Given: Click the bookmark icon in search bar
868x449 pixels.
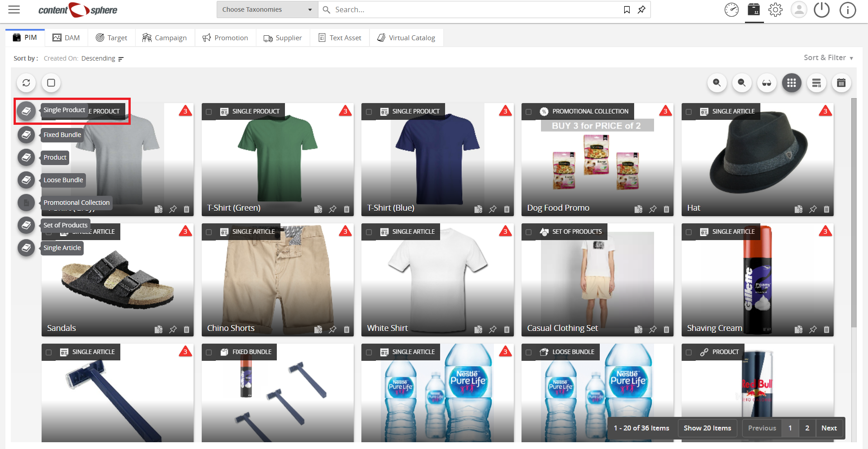Looking at the screenshot, I should (x=627, y=9).
